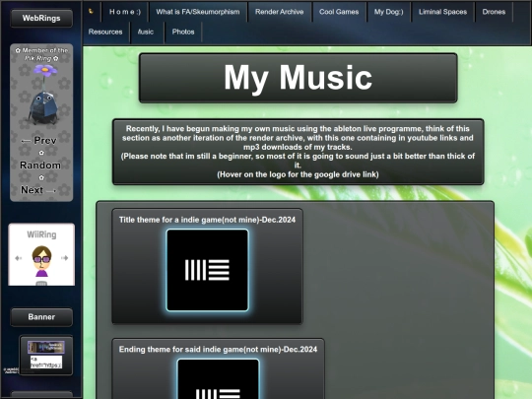
Task: Click the Mii avatar in WiiRing
Action: [x=41, y=261]
